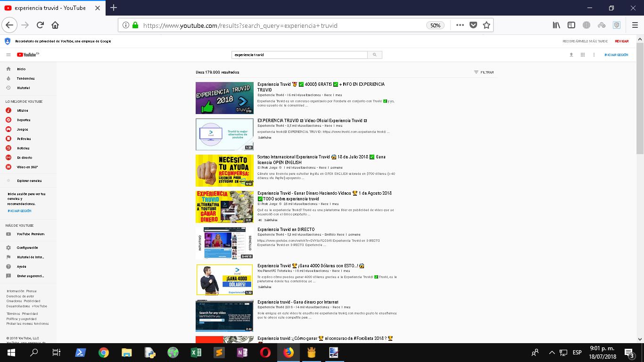The image size is (644, 362).
Task: Click RECORDÁRMELO MÁS TARDE on privacy reminder
Action: [585, 41]
